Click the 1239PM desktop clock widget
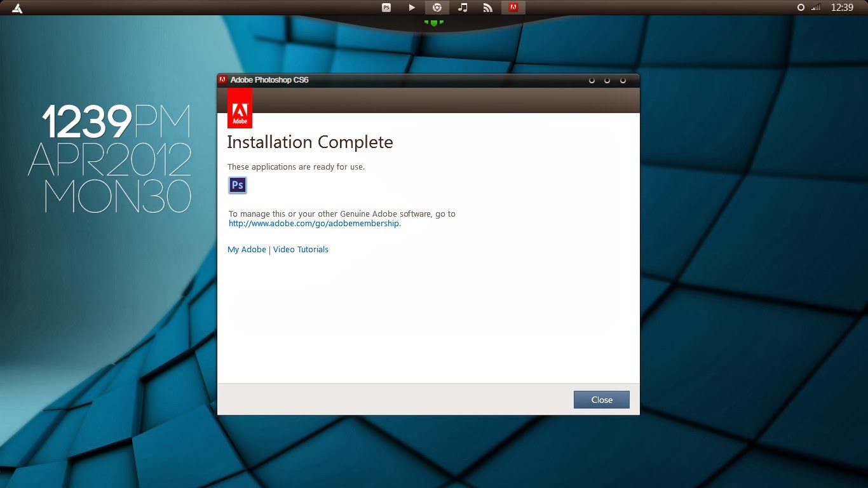Viewport: 868px width, 488px height. point(116,122)
